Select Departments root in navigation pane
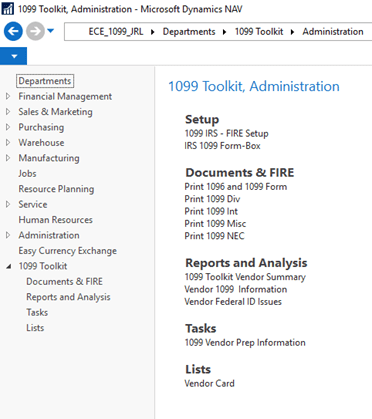This screenshot has width=372, height=419. click(45, 81)
